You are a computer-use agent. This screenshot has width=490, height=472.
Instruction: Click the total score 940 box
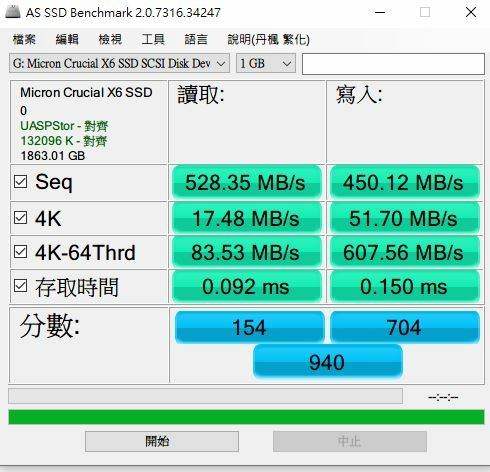click(x=328, y=362)
